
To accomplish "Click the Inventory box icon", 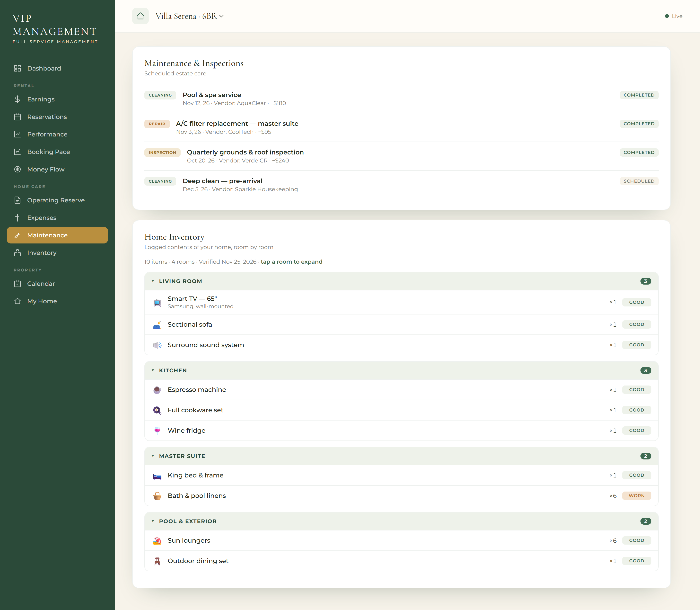I will tap(18, 253).
